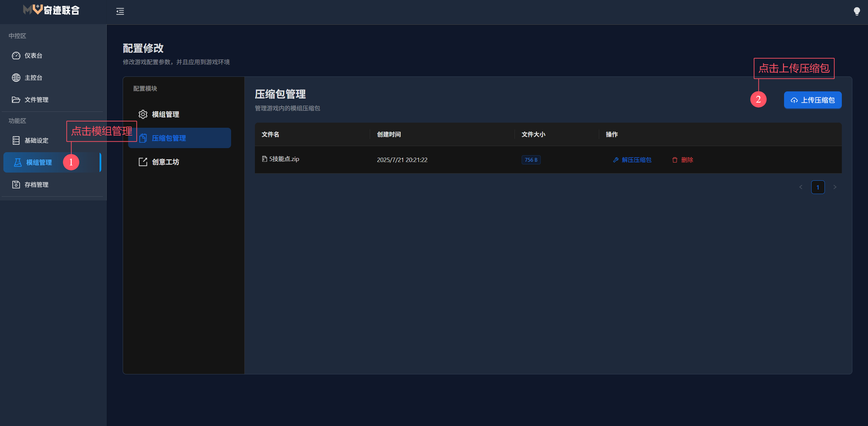Open 仪表台 dashboard in the sidebar
This screenshot has width=868, height=426.
33,56
